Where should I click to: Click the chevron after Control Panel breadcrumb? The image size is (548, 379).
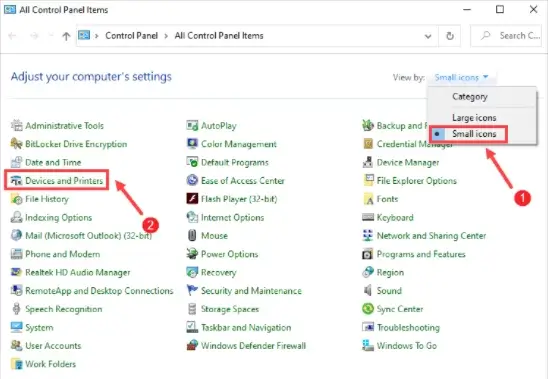click(166, 36)
